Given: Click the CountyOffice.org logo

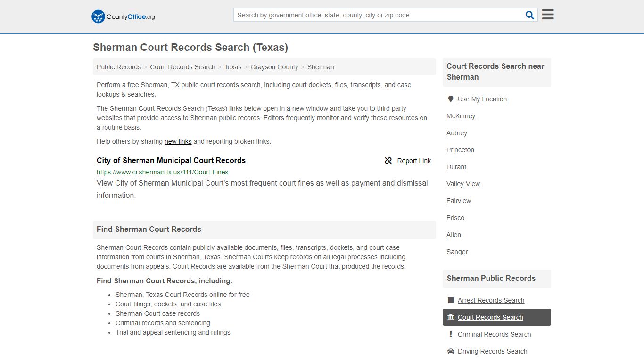Looking at the screenshot, I should (123, 16).
